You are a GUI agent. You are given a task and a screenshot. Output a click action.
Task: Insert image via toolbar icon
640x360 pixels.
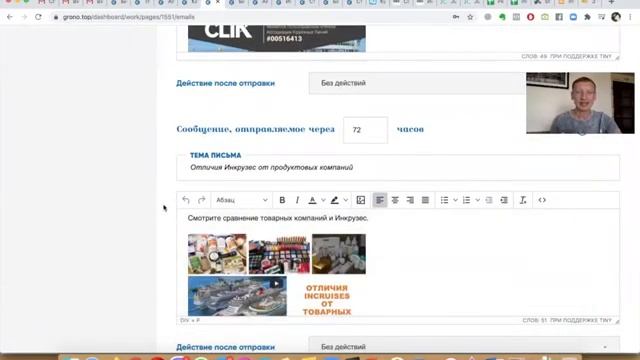(x=361, y=200)
